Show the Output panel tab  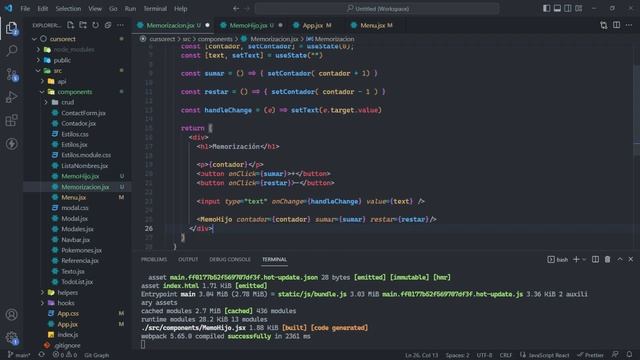(x=188, y=260)
